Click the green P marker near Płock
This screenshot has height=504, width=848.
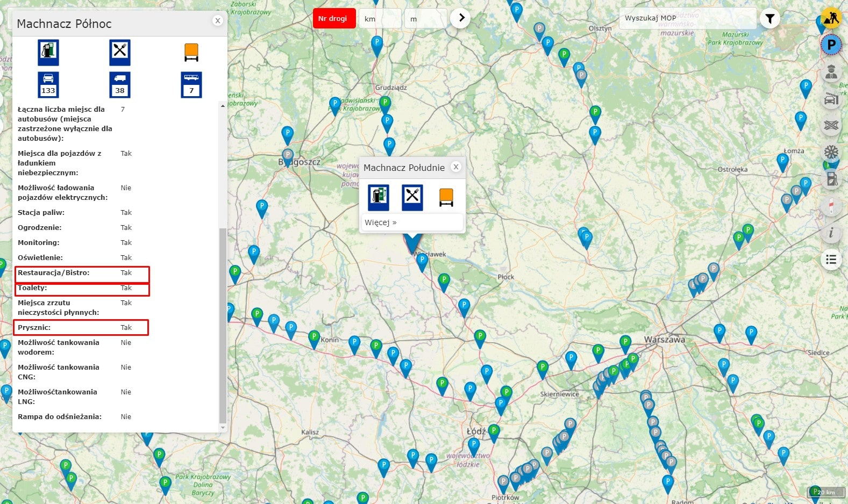coord(444,281)
